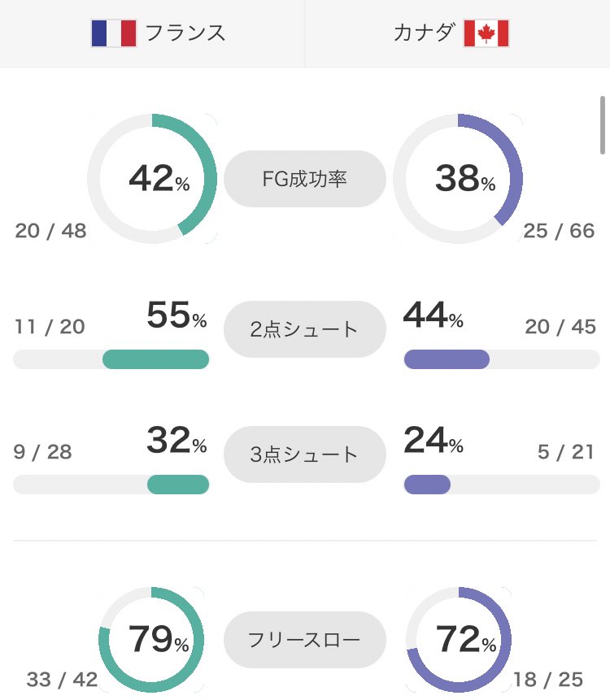Click Canada's purple 3-point progress bar

(x=427, y=485)
